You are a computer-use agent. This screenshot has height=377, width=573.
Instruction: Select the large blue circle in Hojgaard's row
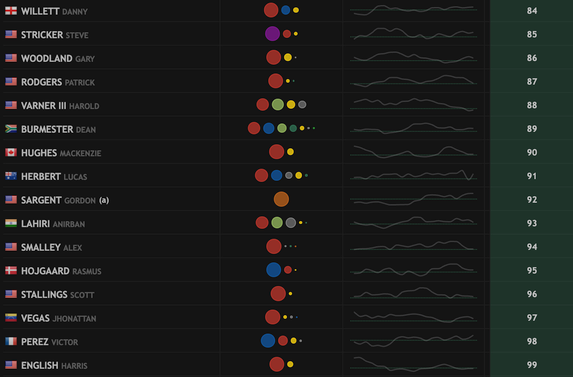coord(274,270)
